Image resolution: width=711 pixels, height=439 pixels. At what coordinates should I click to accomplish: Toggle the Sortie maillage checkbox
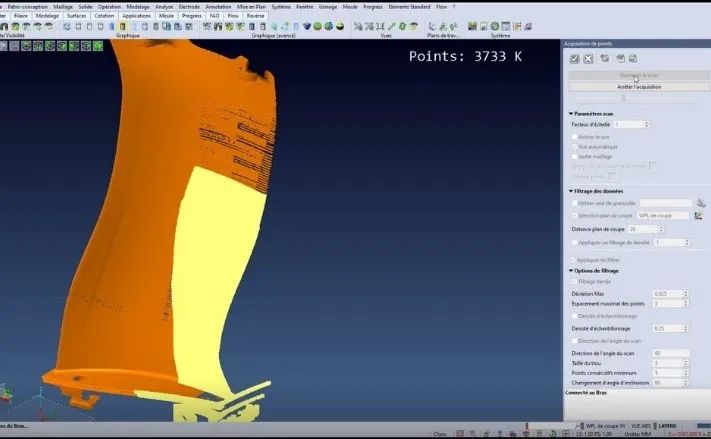[574, 156]
